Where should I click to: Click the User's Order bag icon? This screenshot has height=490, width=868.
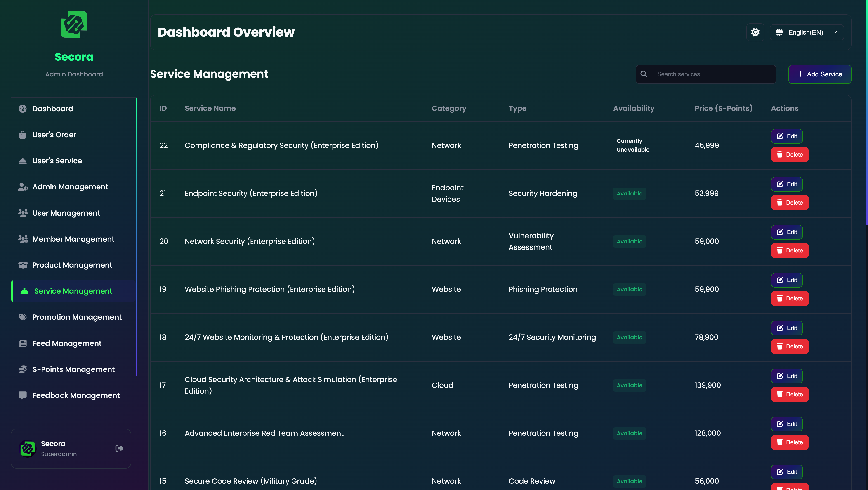click(x=23, y=135)
